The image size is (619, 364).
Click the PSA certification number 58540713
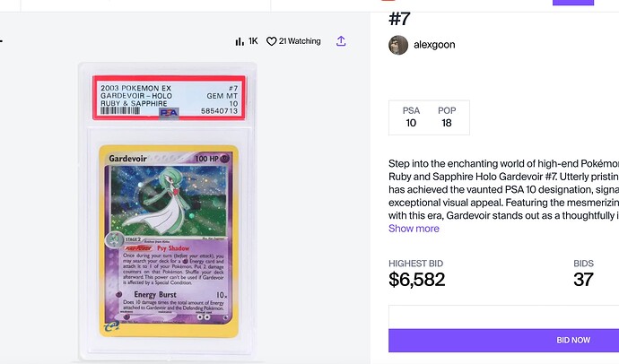click(220, 111)
